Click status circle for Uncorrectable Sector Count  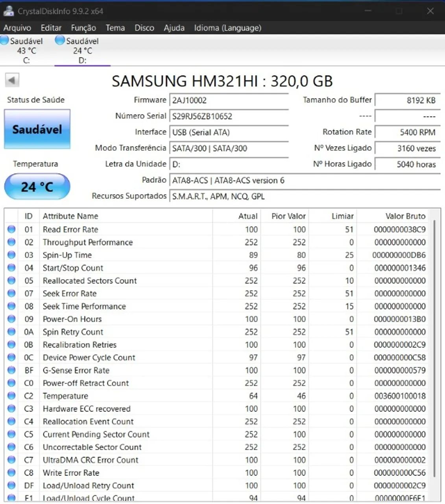(11, 447)
